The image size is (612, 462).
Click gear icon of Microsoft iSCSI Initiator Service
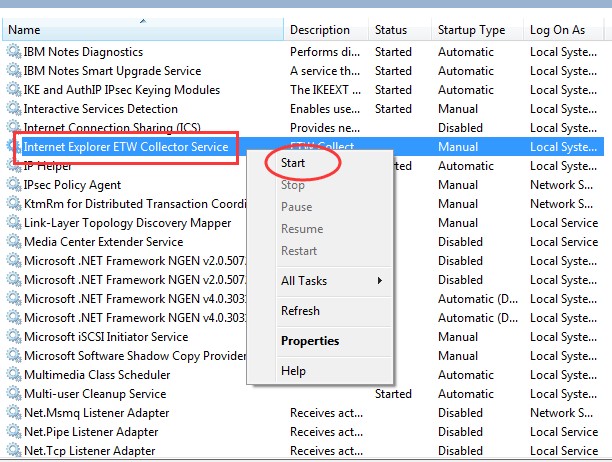(x=14, y=337)
